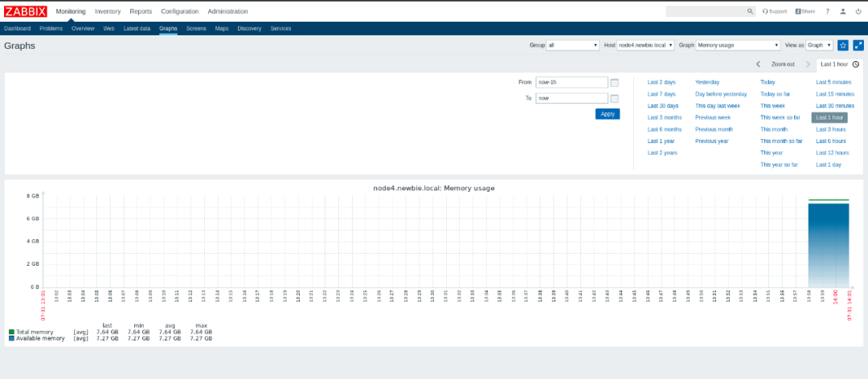Toggle the Last 1 hour time selector tab
Screen dimensions: 868x379
[x=839, y=64]
